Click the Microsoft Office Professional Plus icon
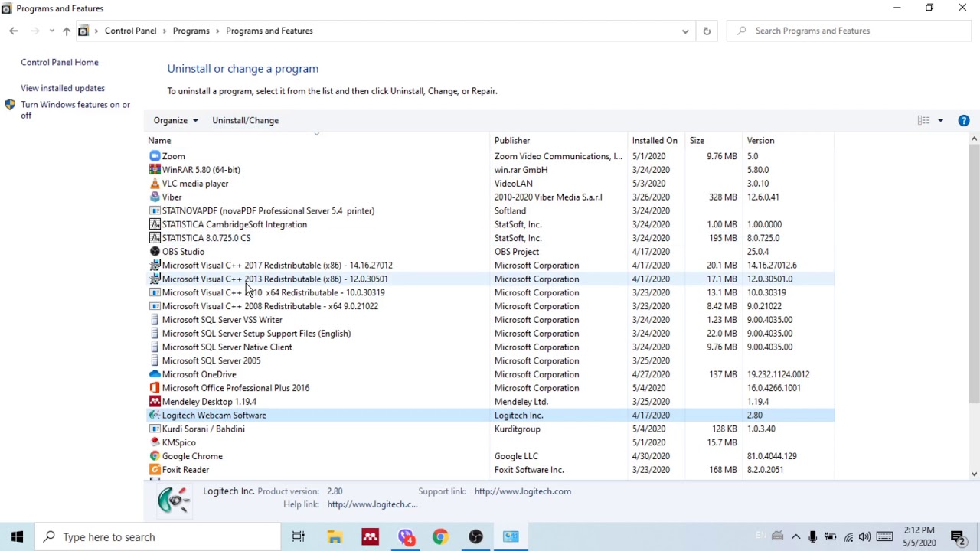Viewport: 980px width, 551px height. [155, 388]
